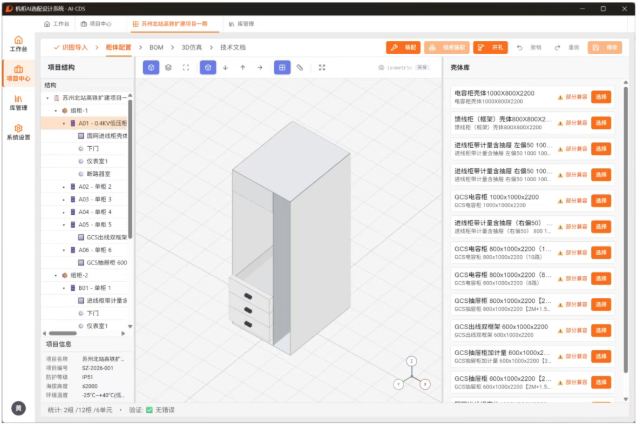
Task: Click the X axis on the orientation gizmo
Action: pyautogui.click(x=425, y=384)
